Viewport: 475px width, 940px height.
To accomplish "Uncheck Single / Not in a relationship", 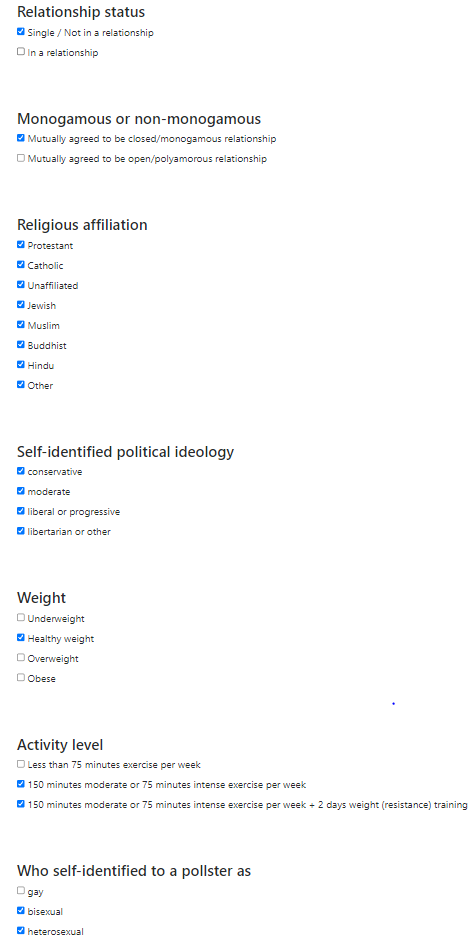I will pos(21,32).
